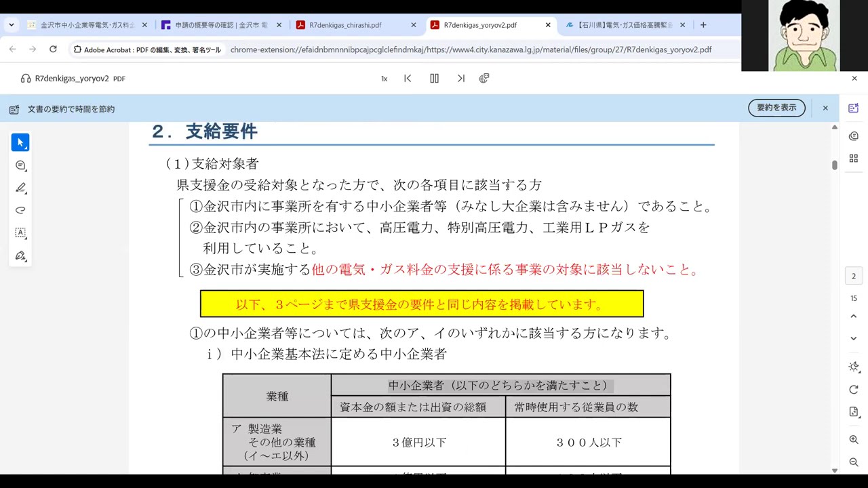Pause the read aloud playback

434,79
